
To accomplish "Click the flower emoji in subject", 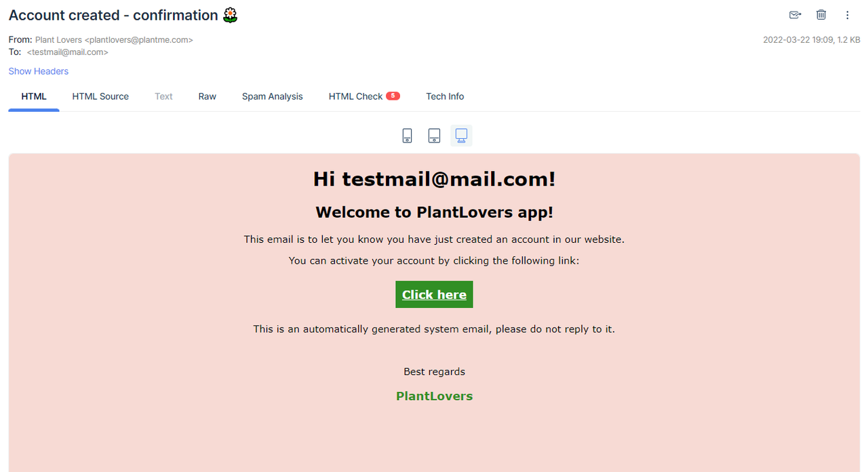I will (231, 15).
